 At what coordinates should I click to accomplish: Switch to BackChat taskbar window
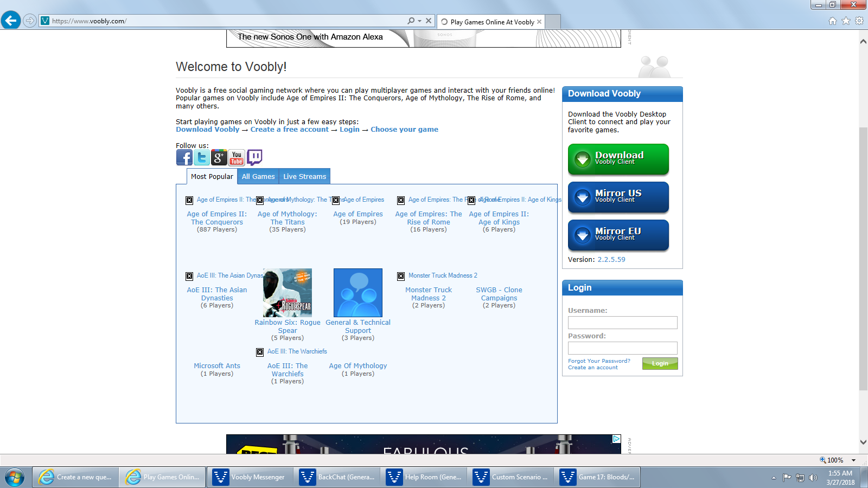pyautogui.click(x=336, y=477)
